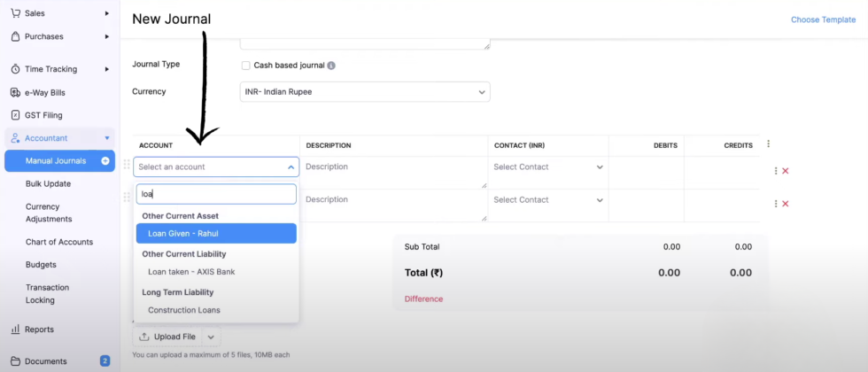Click the drag handle of first row
The height and width of the screenshot is (372, 868).
[127, 165]
